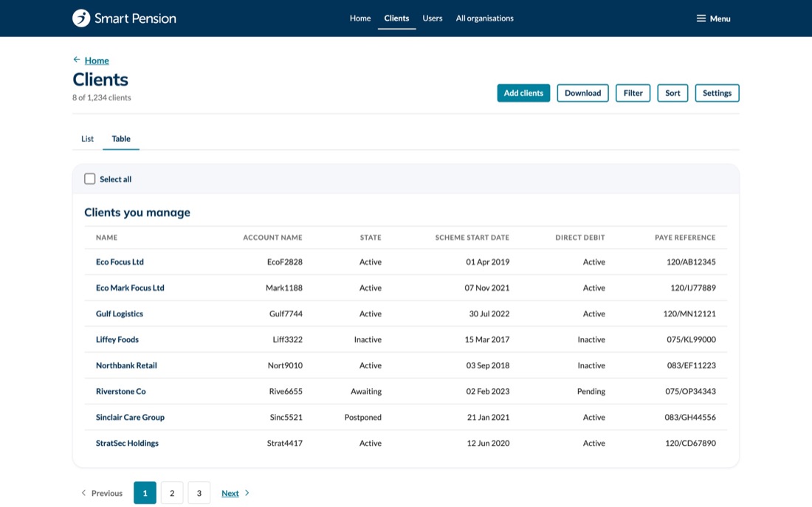Select account name Sinc5521
Screen dimensions: 812x507
pos(286,418)
